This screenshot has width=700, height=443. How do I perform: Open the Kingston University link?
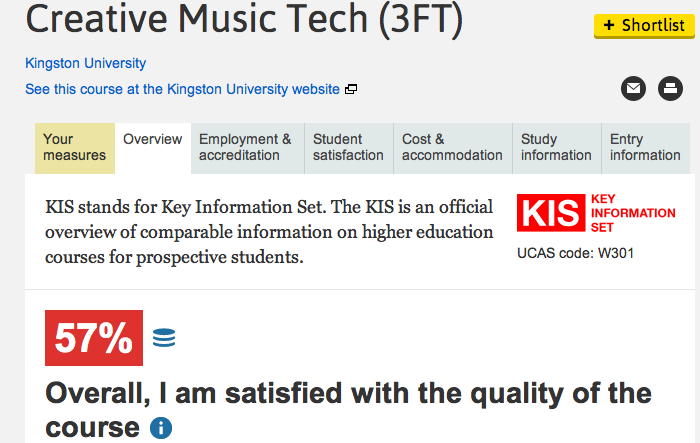85,63
